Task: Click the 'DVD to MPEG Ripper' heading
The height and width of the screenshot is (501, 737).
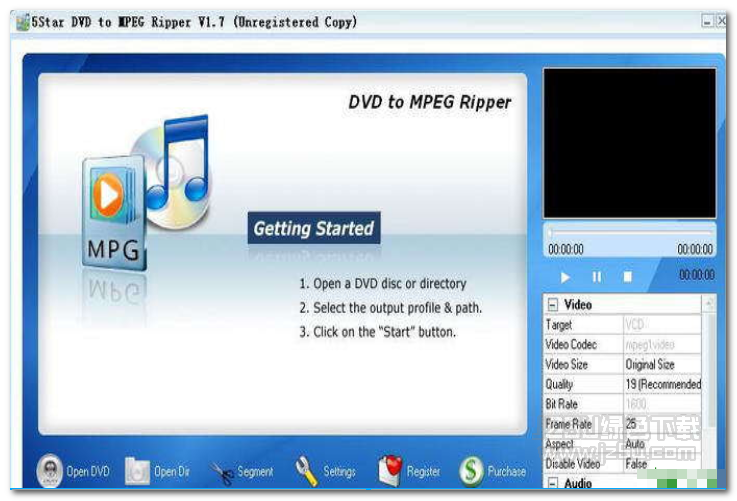Action: click(429, 102)
